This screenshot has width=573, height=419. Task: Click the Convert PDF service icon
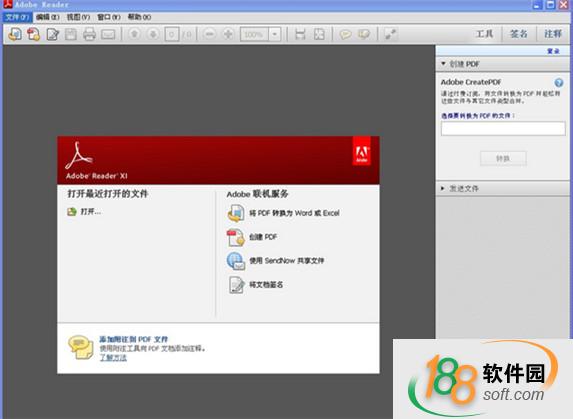[x=236, y=213]
